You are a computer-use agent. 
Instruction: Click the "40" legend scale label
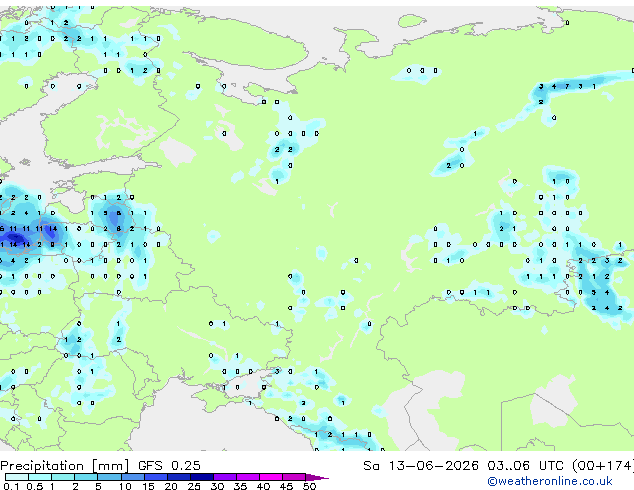click(x=264, y=486)
